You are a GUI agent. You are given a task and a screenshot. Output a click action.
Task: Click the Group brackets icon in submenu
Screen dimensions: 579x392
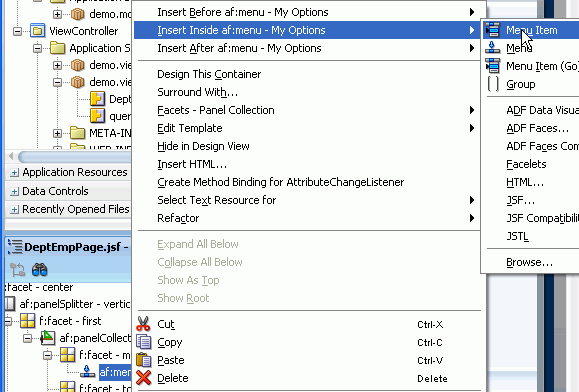(493, 84)
